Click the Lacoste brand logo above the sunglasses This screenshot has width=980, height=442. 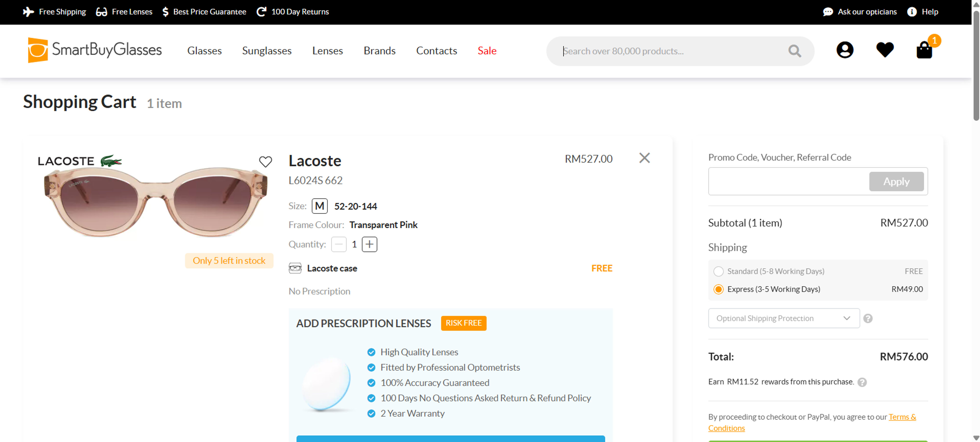click(x=80, y=161)
